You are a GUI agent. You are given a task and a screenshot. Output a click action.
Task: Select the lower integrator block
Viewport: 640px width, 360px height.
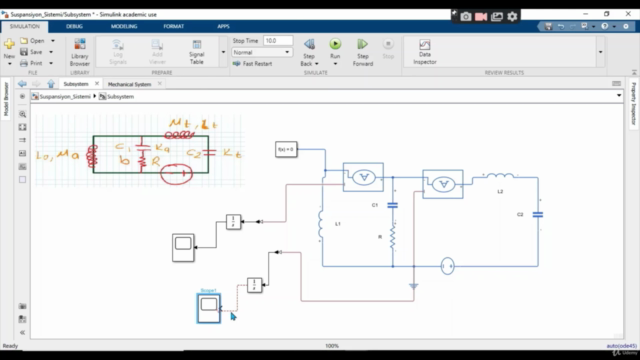254,285
